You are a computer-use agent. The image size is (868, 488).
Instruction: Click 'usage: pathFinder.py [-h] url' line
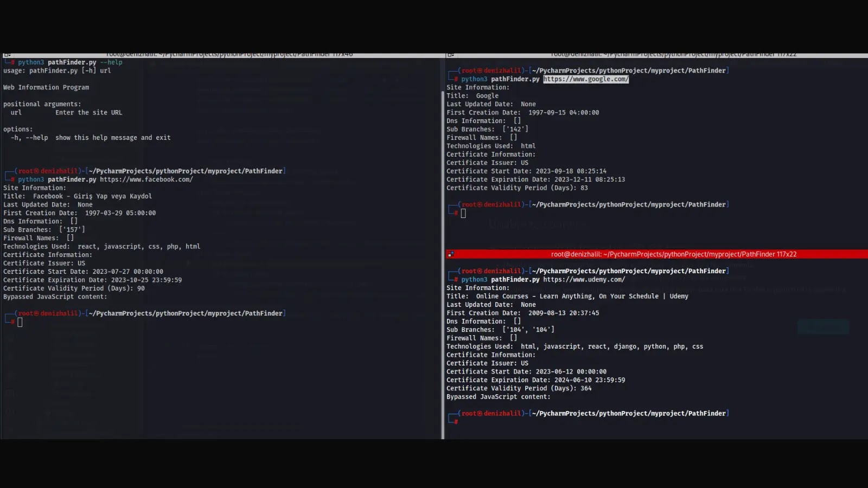pos(57,70)
